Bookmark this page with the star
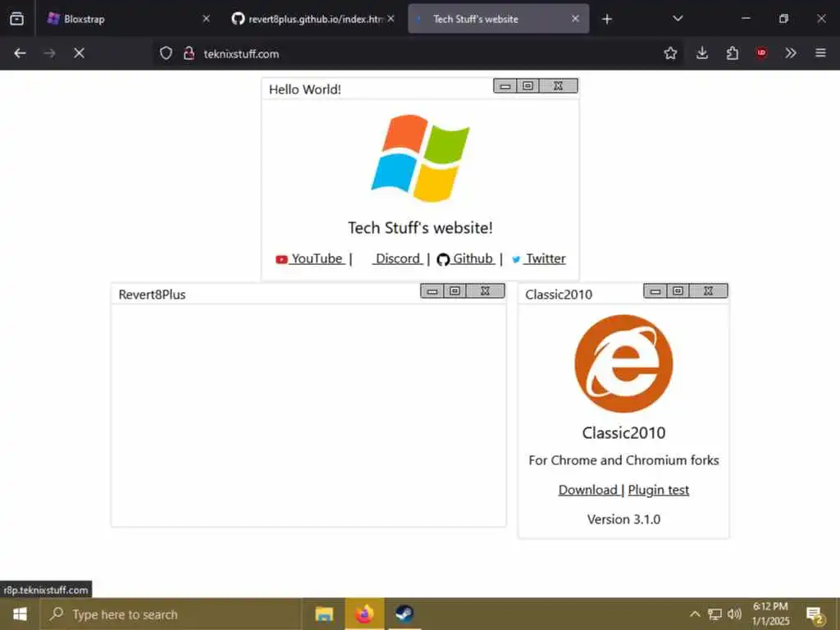840x630 pixels. pos(670,53)
